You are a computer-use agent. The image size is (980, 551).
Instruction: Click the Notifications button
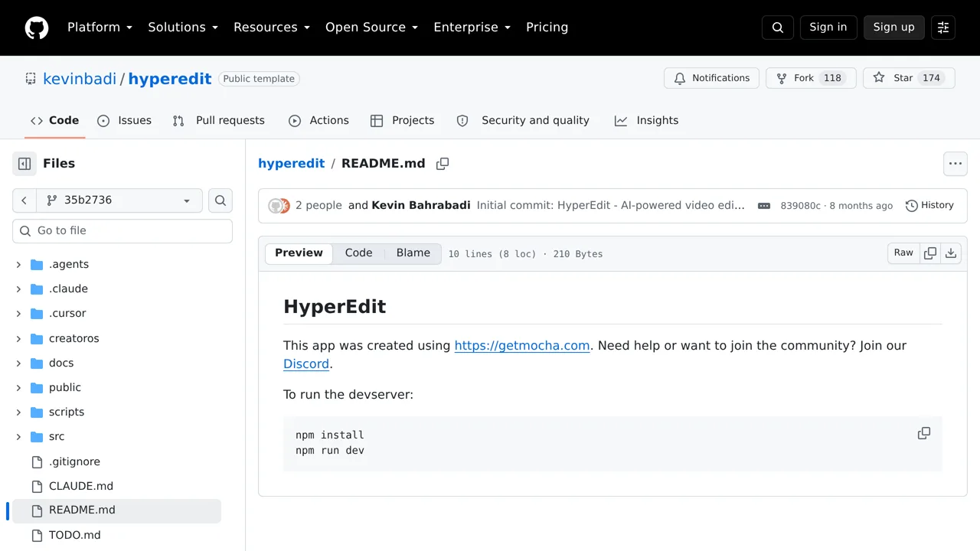[x=712, y=78]
